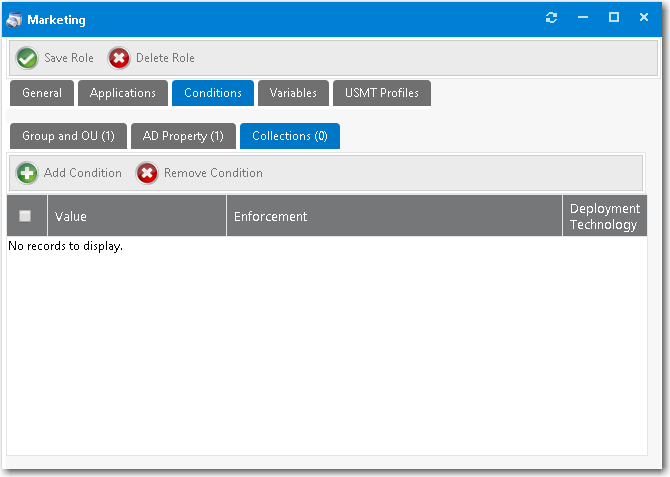
Task: Close the Marketing window
Action: tap(644, 18)
